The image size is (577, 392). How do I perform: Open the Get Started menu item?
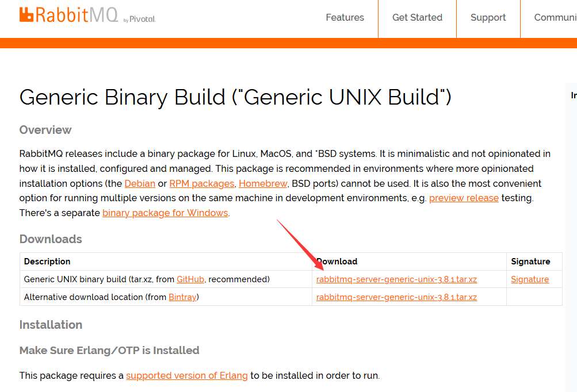point(416,18)
